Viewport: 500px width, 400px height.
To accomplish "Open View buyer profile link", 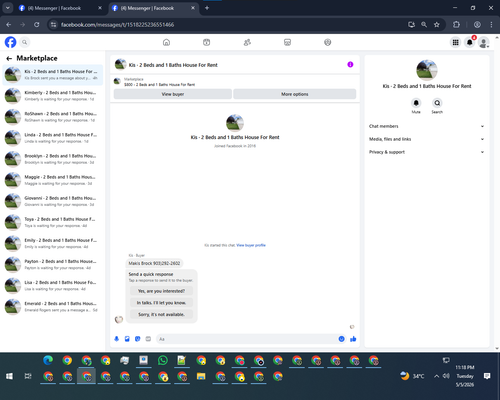I will point(251,245).
